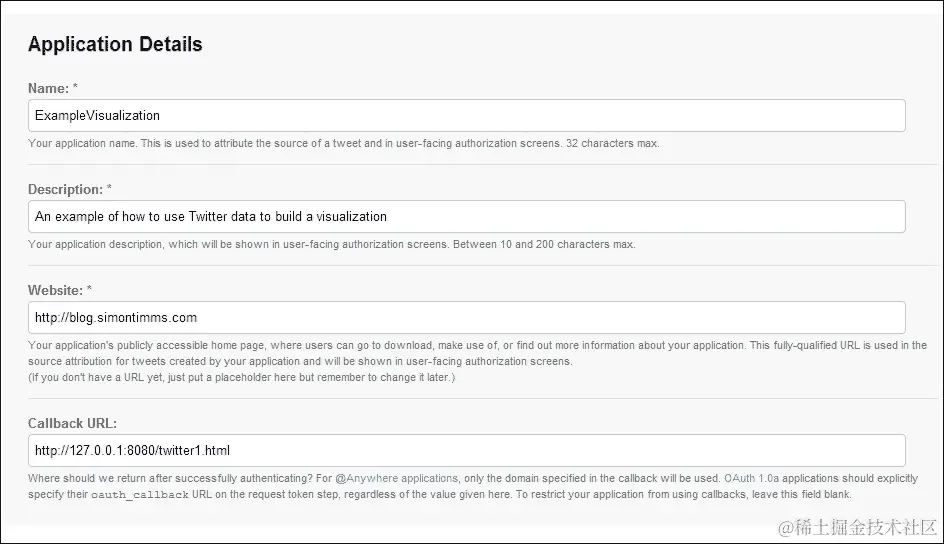Image resolution: width=944 pixels, height=544 pixels.
Task: Click the Juejin watermark logo icon
Action: pyautogui.click(x=786, y=525)
